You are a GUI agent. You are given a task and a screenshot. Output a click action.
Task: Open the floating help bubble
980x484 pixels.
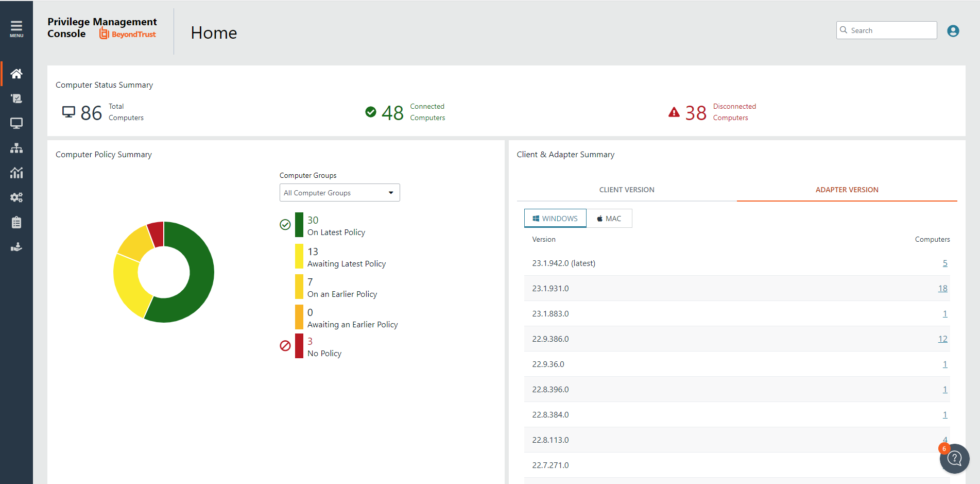tap(954, 458)
